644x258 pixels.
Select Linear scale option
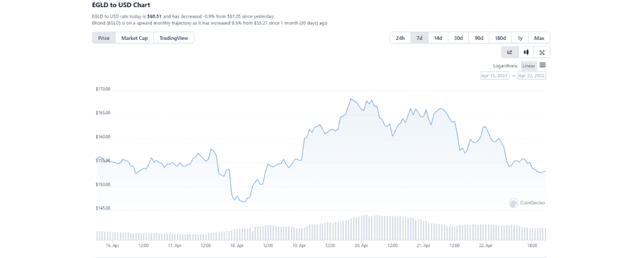coord(529,66)
